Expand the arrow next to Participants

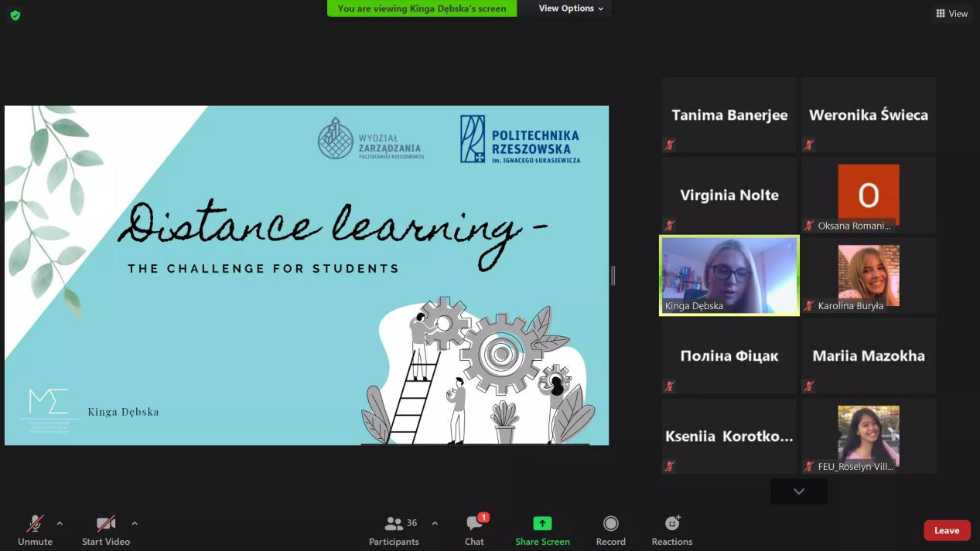coord(435,523)
